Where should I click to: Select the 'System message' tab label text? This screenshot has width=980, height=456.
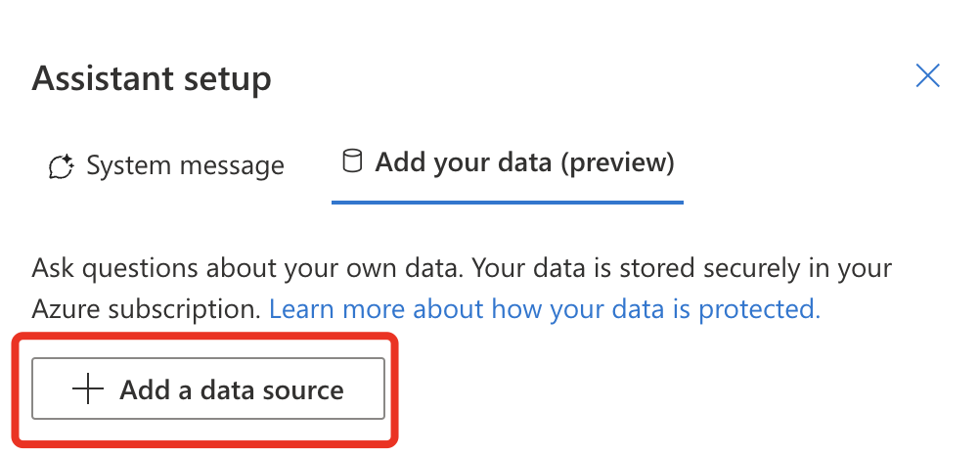tap(185, 165)
